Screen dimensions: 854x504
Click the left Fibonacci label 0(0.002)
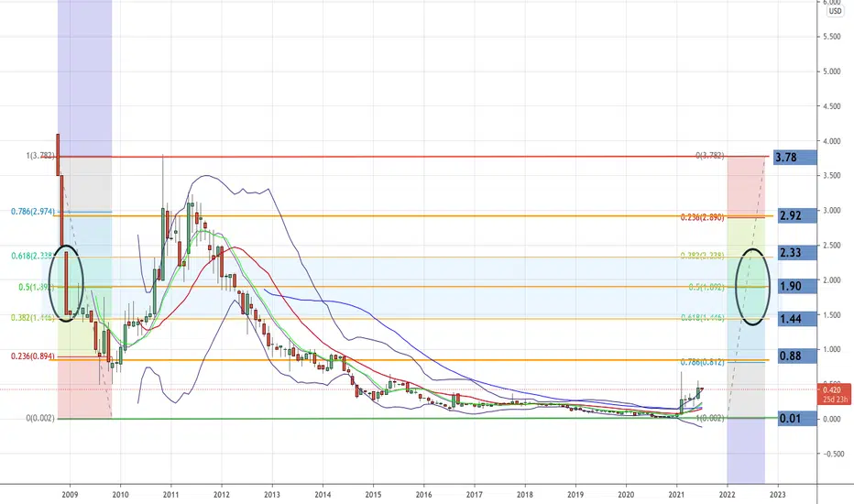pos(40,419)
